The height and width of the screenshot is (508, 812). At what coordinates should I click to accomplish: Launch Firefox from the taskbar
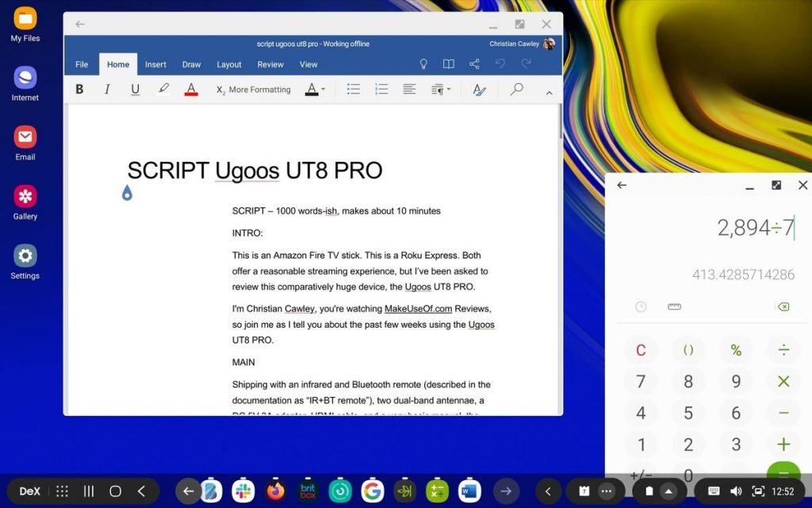click(x=275, y=491)
